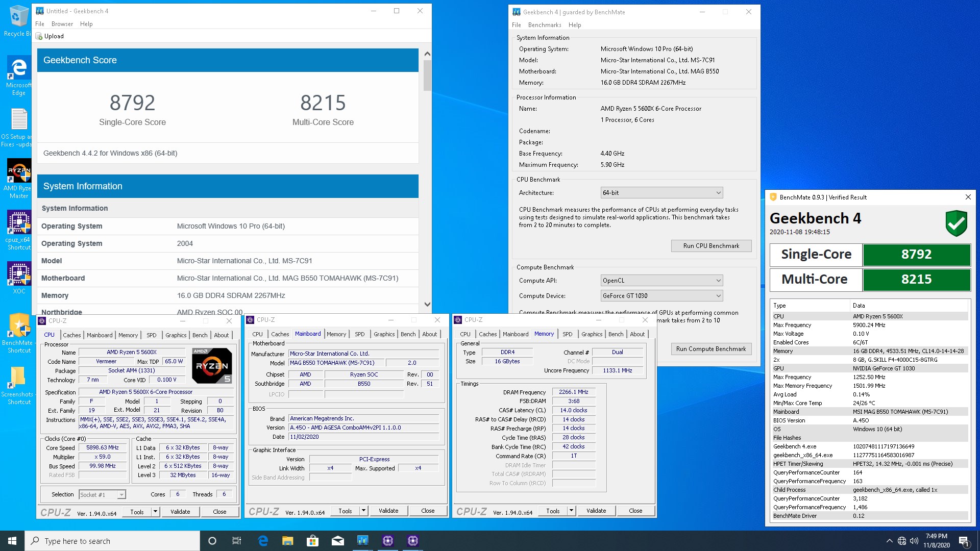Open File menu in Untitled Geekbench window
Image resolution: width=980 pixels, height=551 pixels.
40,24
